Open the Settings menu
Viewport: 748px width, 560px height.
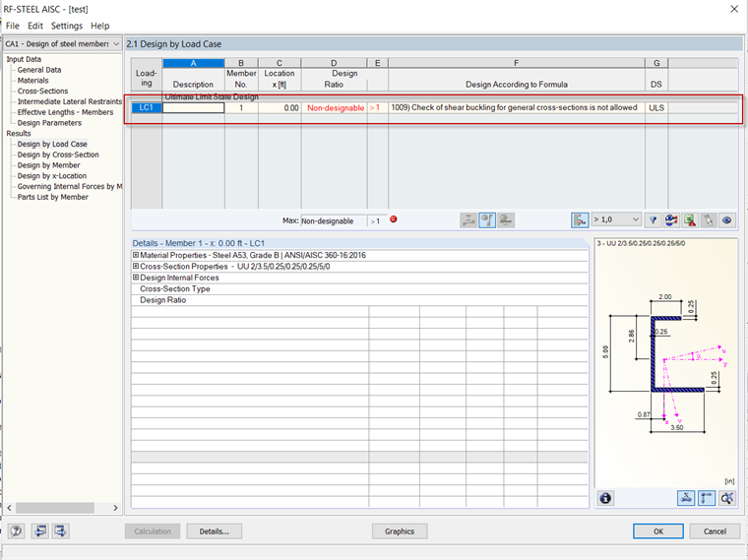(x=67, y=26)
